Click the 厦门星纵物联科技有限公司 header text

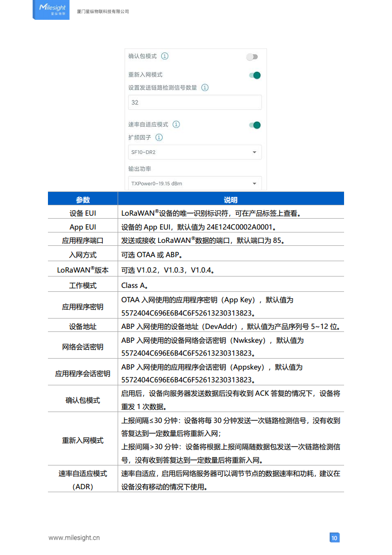(x=103, y=12)
